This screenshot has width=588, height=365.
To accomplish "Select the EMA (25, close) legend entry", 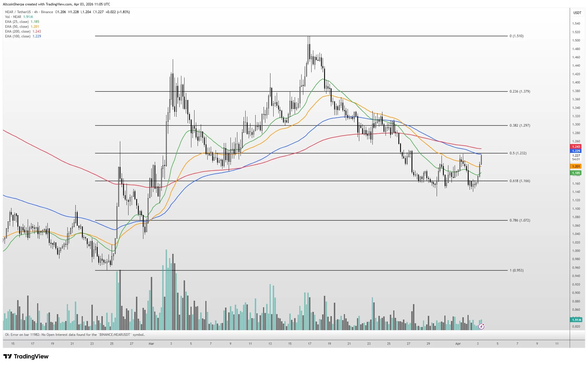I will (17, 22).
